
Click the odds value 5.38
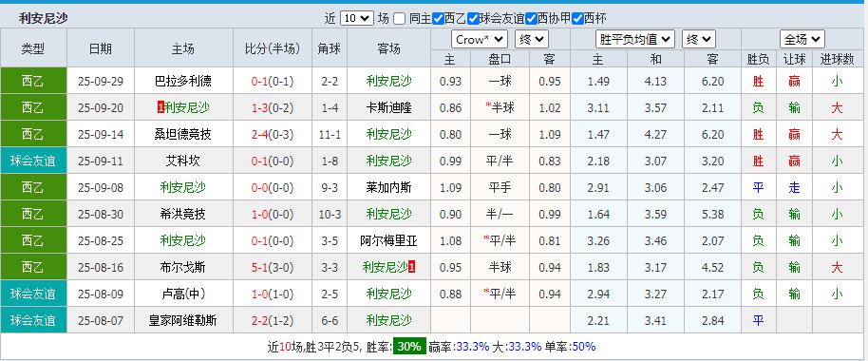(712, 215)
